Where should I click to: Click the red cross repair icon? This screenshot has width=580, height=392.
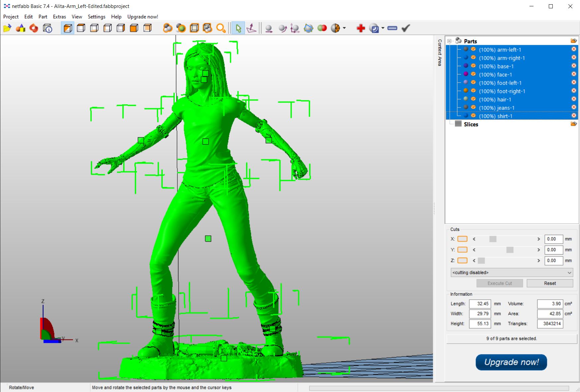361,28
